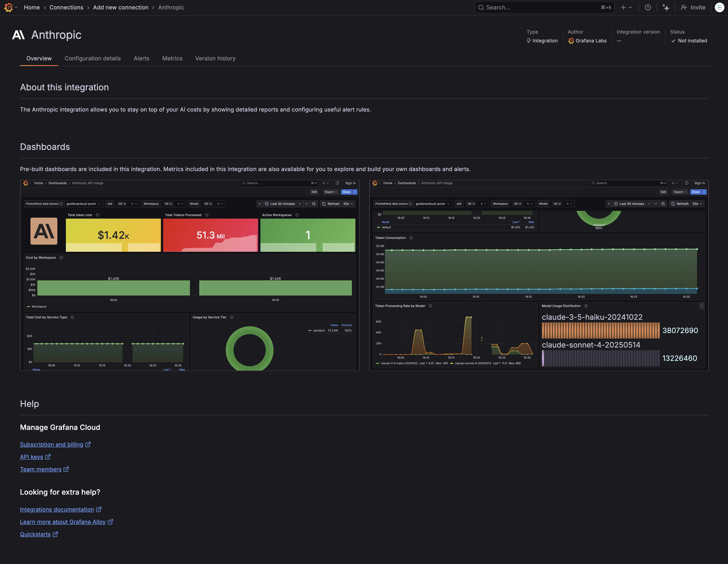
Task: Switch to the Configuration details tab
Action: point(92,58)
